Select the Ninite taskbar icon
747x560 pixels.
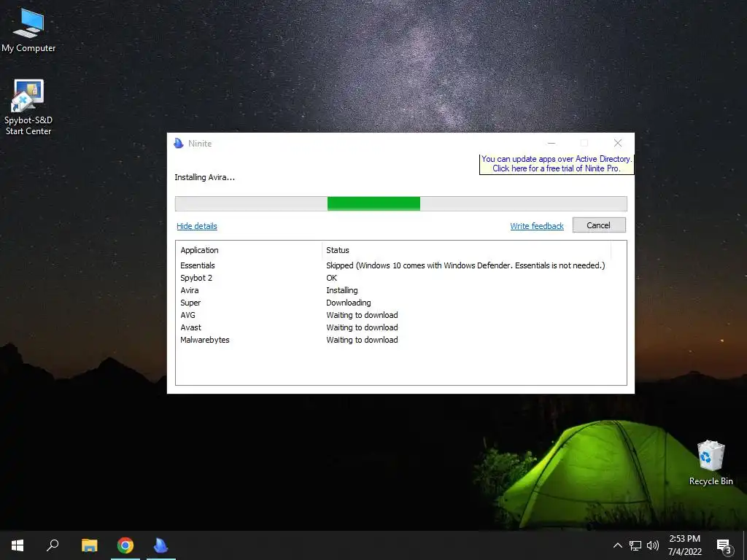click(161, 545)
